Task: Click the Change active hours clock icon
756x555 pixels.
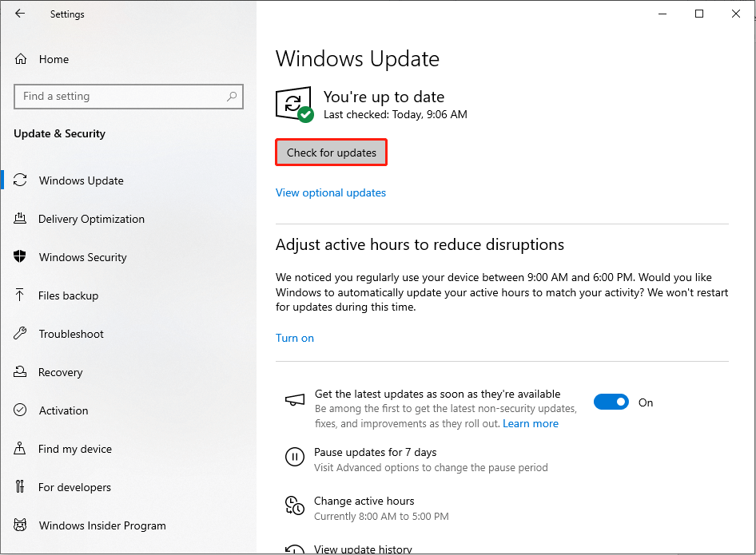Action: [295, 506]
